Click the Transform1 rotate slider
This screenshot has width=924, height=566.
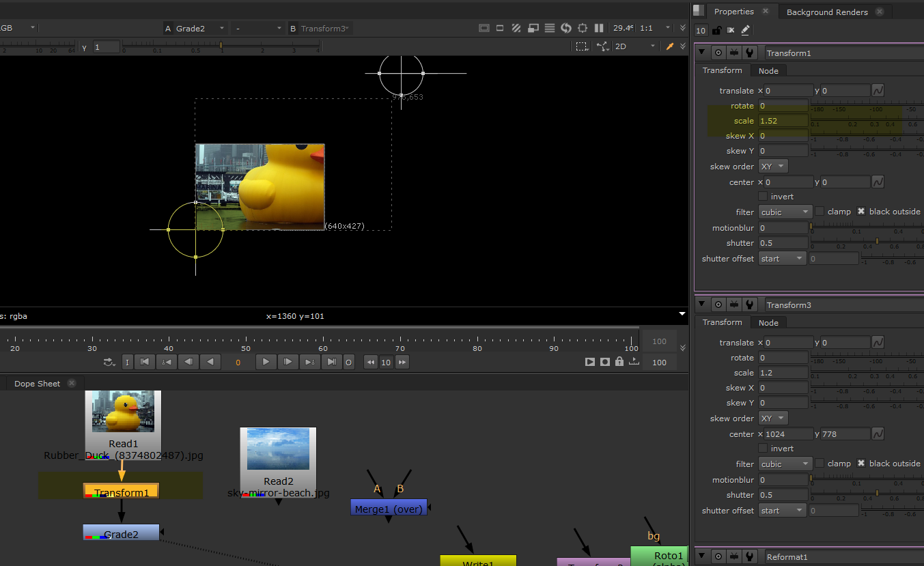coord(867,106)
